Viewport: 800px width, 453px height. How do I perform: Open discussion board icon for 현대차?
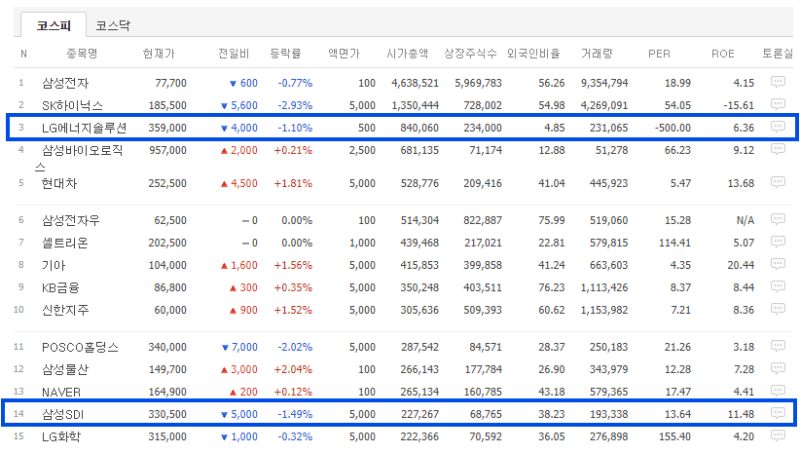tap(778, 182)
